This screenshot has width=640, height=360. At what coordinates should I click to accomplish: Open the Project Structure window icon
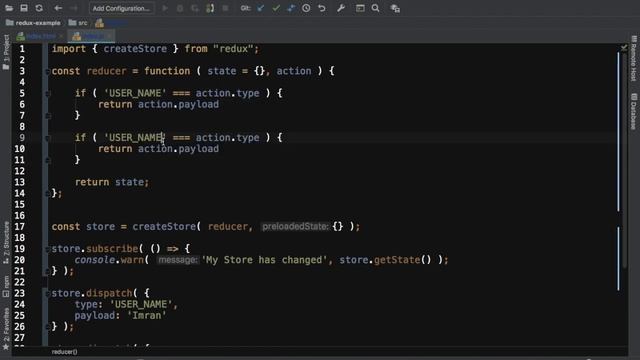(360, 8)
